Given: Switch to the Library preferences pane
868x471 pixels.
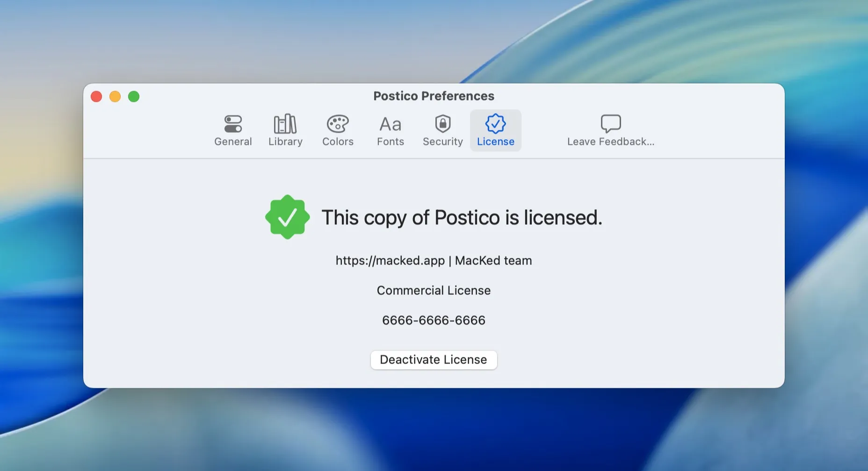Looking at the screenshot, I should point(285,130).
